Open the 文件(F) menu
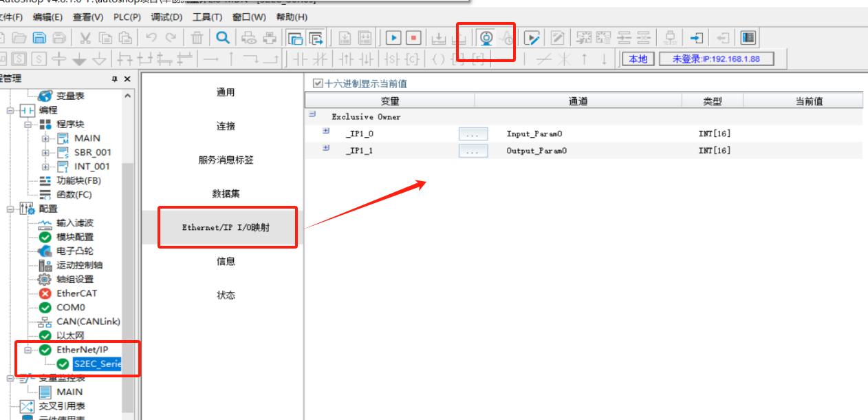The image size is (868, 420). [x=11, y=17]
